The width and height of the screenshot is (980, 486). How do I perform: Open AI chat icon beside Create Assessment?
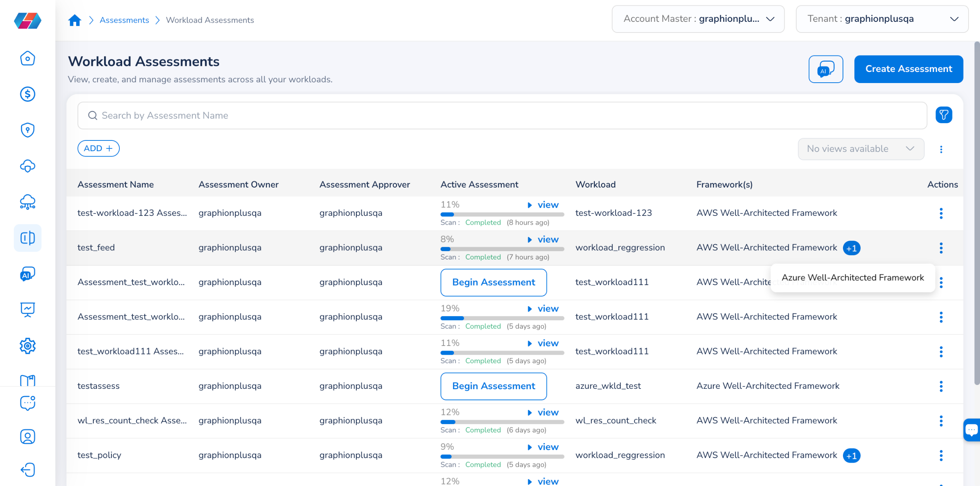click(825, 69)
